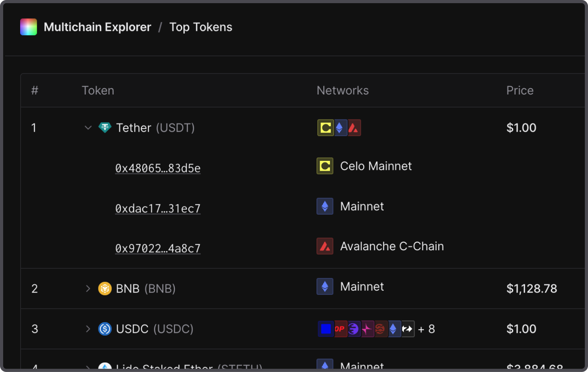Click the Tether token logo icon
Screen dimensions: 588x372
(x=105, y=128)
